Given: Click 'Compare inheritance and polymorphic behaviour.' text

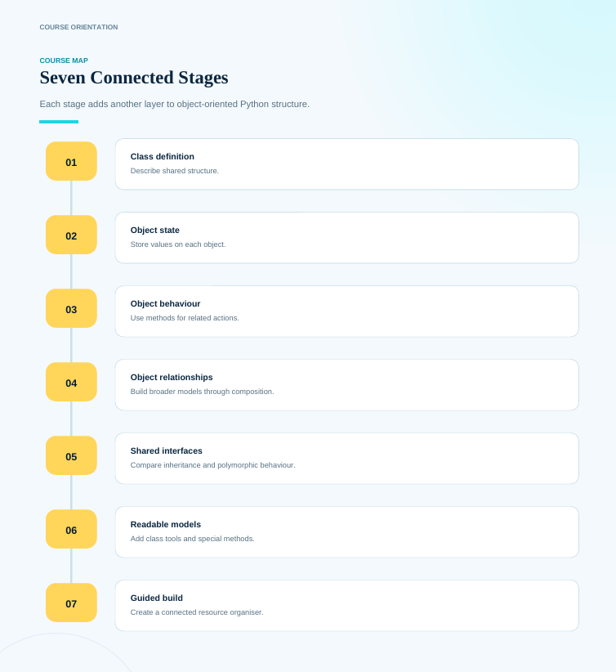Looking at the screenshot, I should (213, 465).
